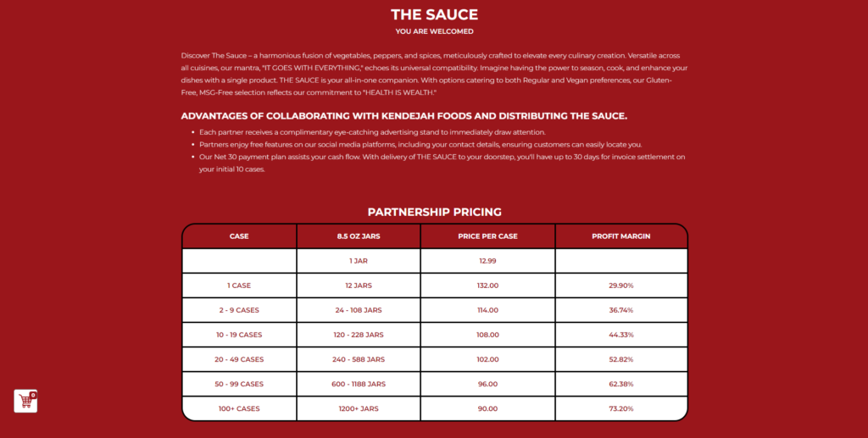Click the 96.00 price cell
The image size is (868, 438).
pyautogui.click(x=487, y=384)
